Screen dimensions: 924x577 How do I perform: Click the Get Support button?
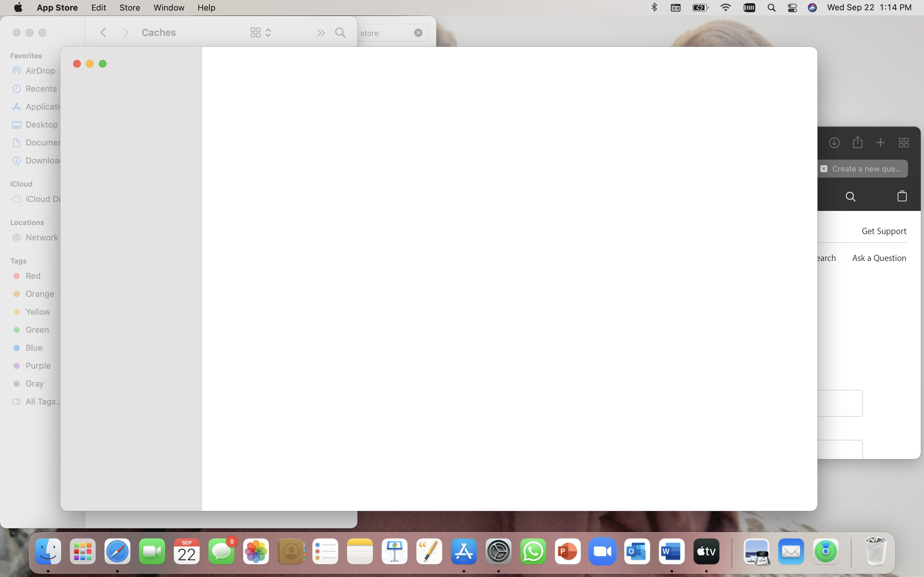[x=884, y=231]
